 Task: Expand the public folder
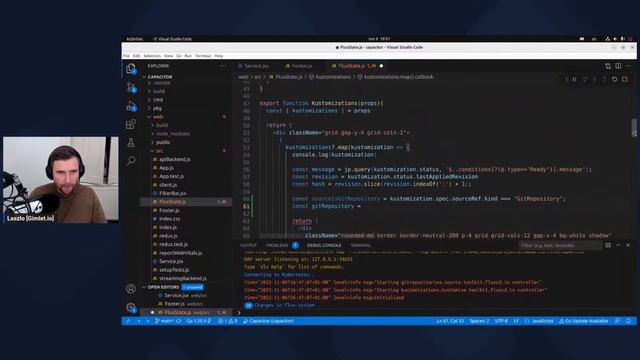(163, 142)
